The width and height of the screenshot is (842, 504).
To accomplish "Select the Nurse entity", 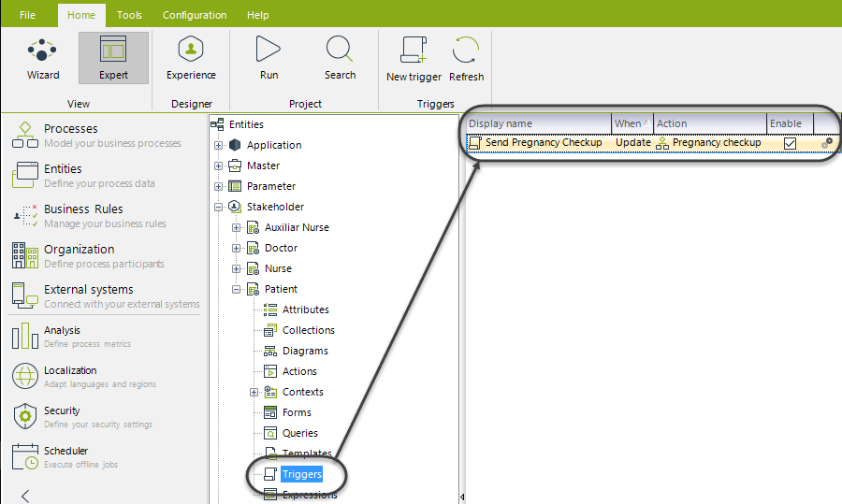I will (x=278, y=268).
